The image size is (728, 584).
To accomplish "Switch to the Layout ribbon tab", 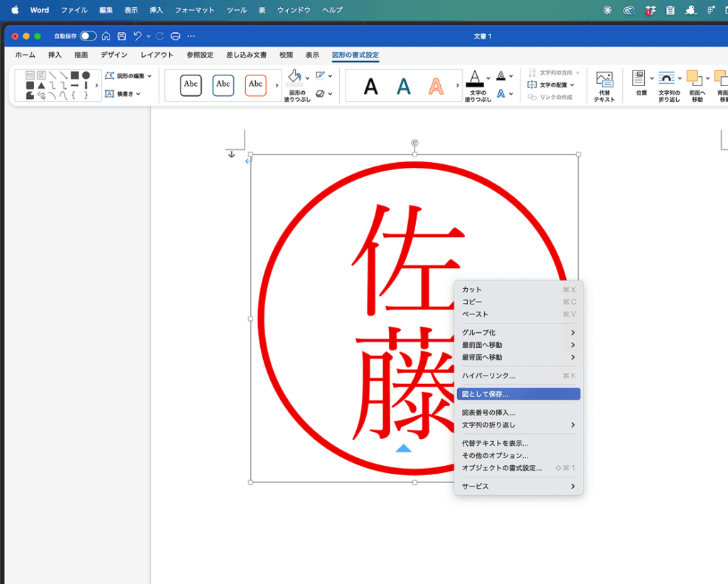I will [x=157, y=55].
